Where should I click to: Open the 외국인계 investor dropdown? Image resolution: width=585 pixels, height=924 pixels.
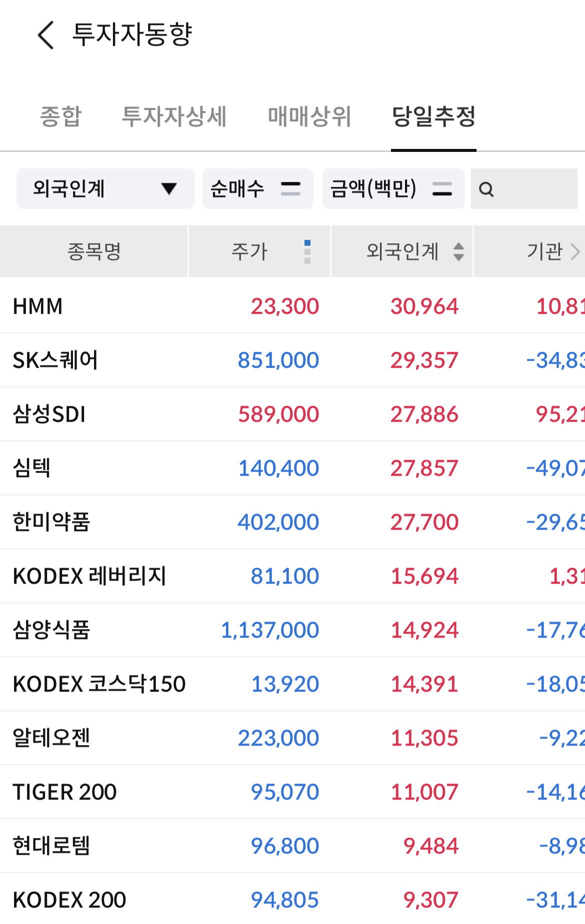[105, 188]
